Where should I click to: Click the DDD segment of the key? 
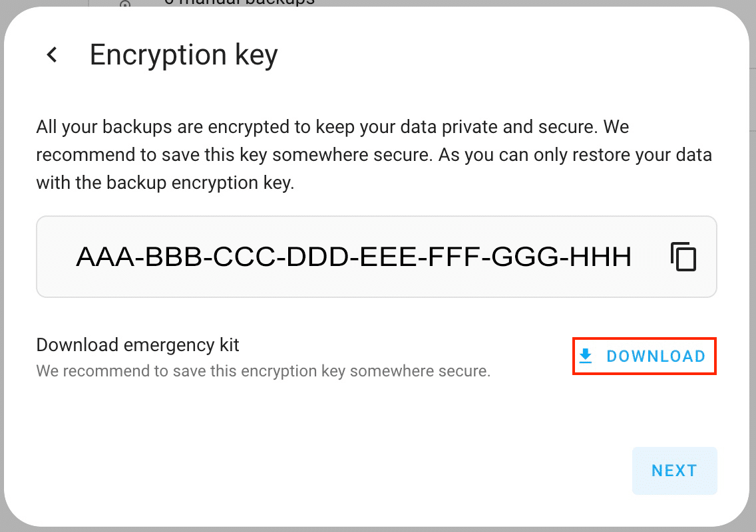click(x=315, y=257)
